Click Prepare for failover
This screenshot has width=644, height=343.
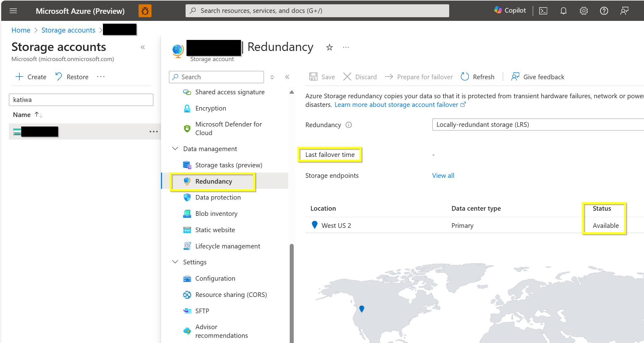(x=419, y=77)
